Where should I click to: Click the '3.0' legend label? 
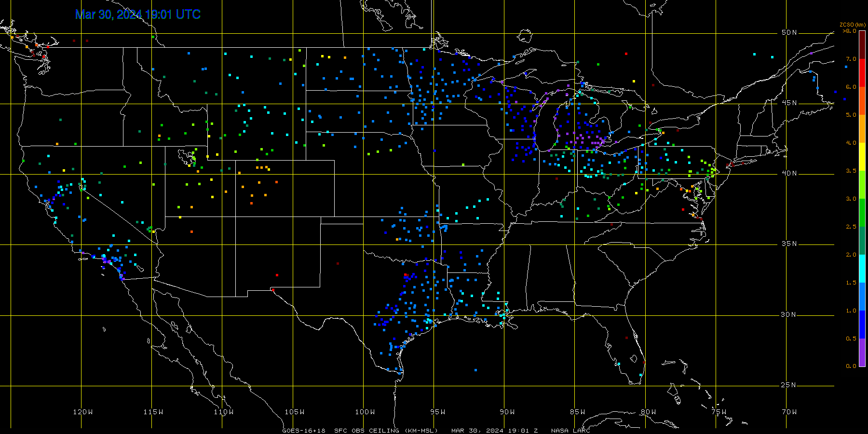(851, 199)
